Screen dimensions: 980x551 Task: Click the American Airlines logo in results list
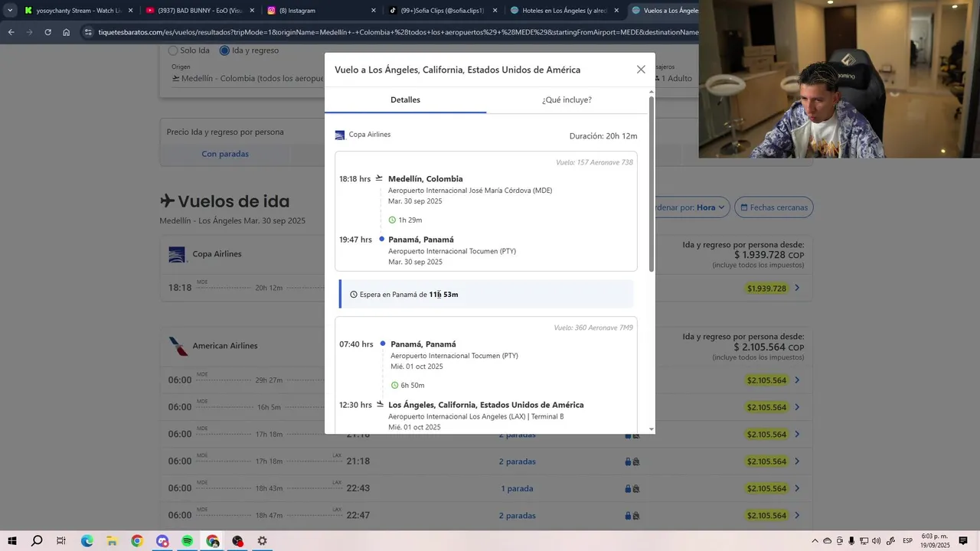pos(178,346)
